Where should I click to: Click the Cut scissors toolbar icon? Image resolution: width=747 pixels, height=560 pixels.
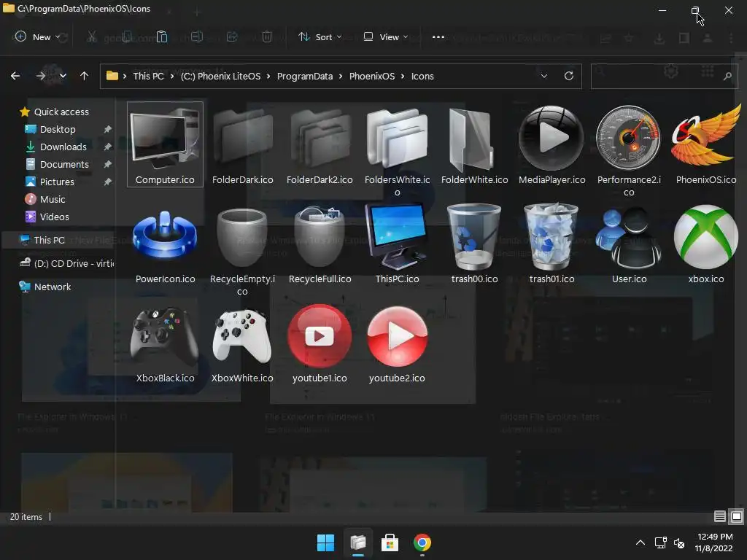pos(92,36)
